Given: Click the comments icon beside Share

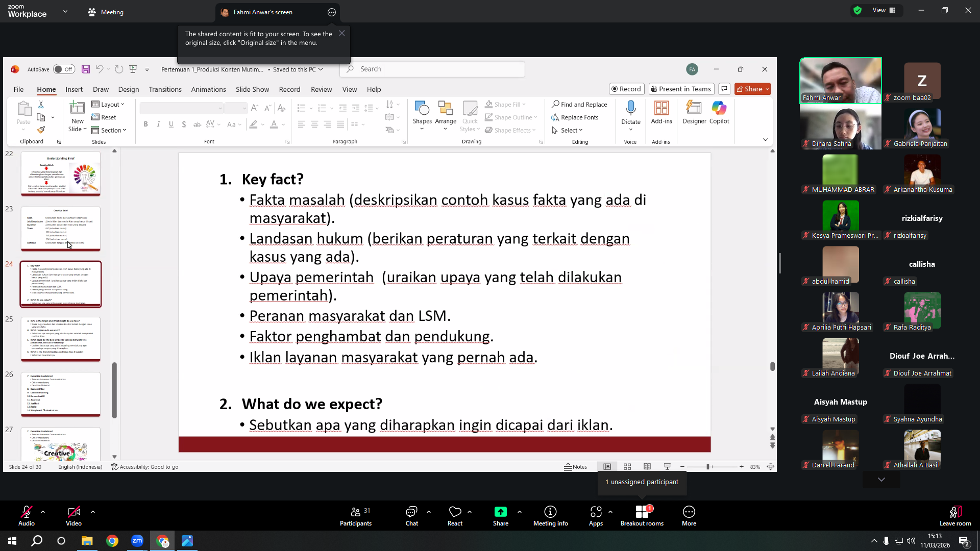Looking at the screenshot, I should [x=724, y=89].
